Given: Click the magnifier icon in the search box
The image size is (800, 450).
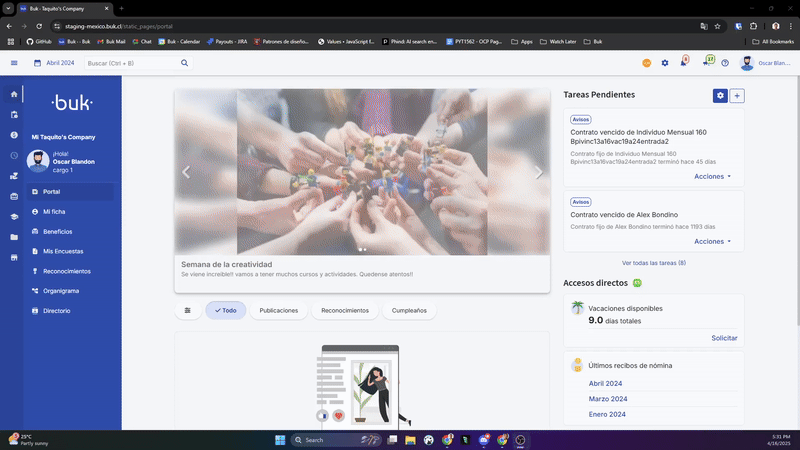Looking at the screenshot, I should coord(184,63).
